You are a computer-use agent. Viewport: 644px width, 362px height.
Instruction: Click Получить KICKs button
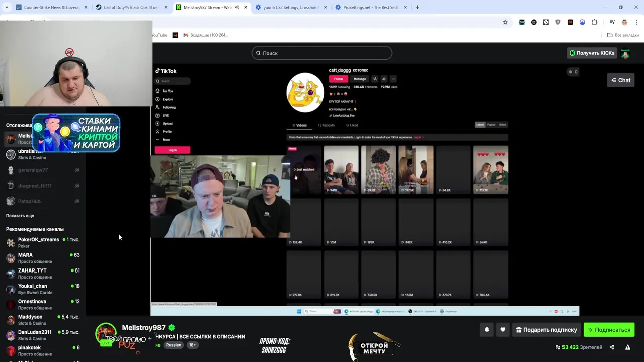click(592, 53)
